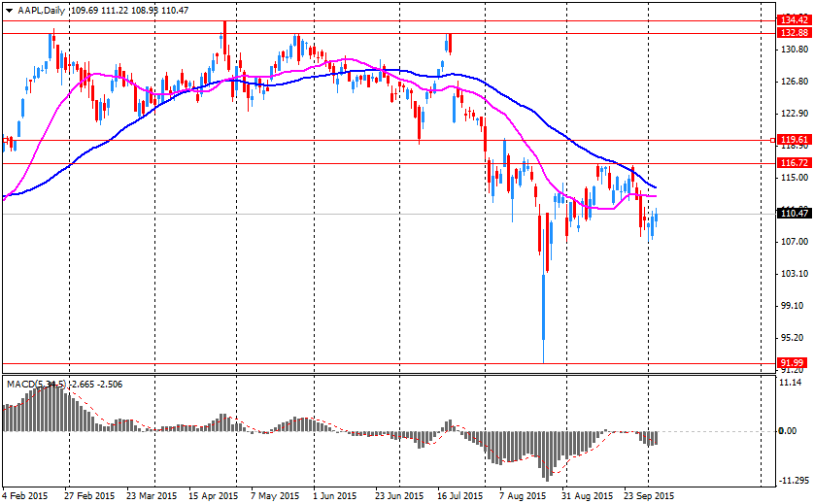Select the square handle on the 119.61 line
This screenshot has height=504, width=814.
point(772,140)
